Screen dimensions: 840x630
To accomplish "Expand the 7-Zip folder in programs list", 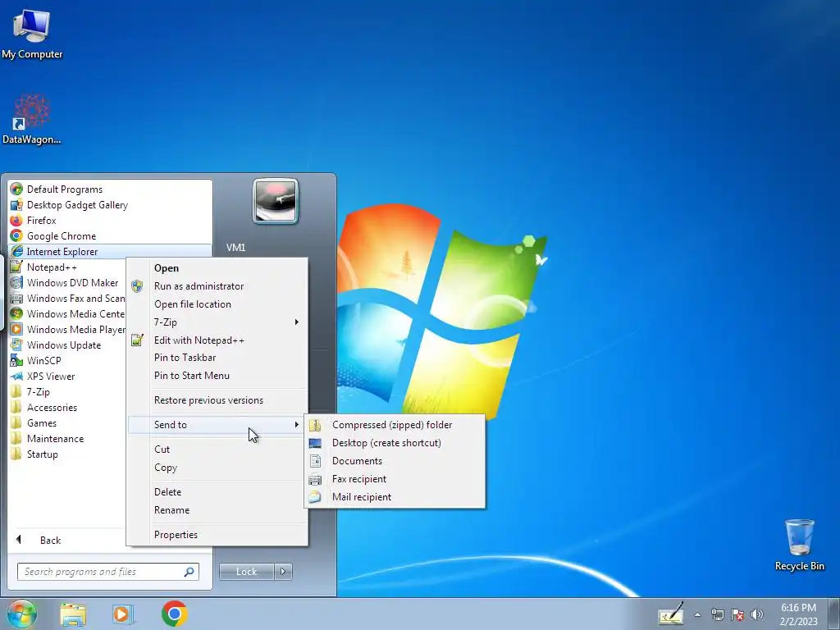I will [67, 391].
